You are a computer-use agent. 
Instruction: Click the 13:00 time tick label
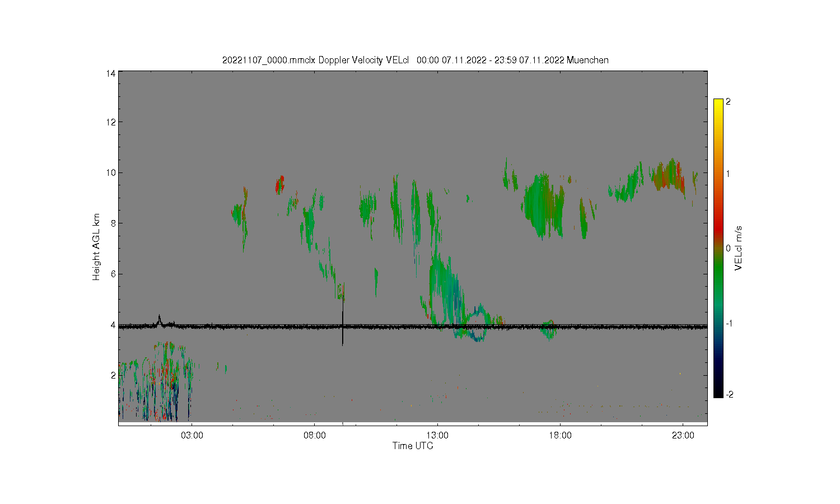point(437,436)
